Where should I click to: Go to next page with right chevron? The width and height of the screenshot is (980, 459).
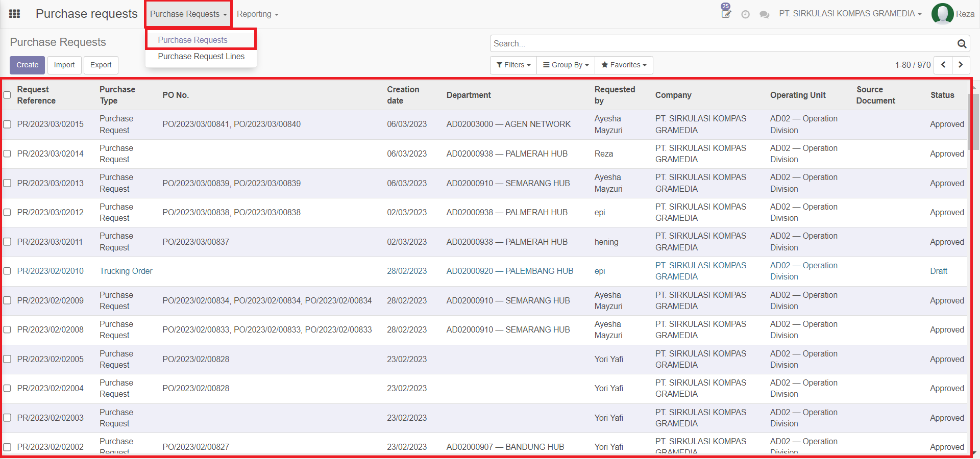(x=961, y=65)
